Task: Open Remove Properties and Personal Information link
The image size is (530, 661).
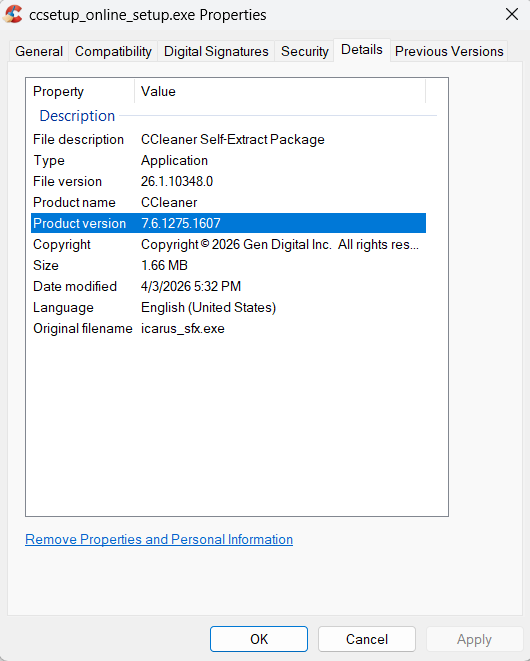Action: click(x=159, y=539)
